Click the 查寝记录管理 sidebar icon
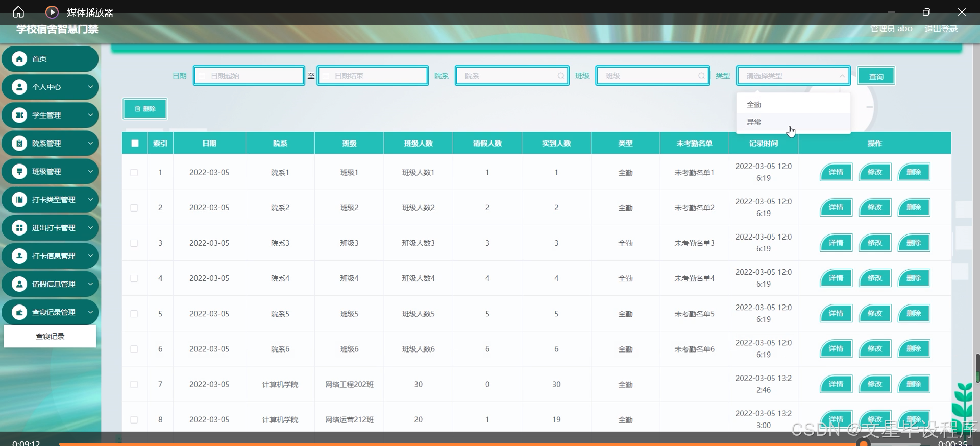 tap(19, 312)
